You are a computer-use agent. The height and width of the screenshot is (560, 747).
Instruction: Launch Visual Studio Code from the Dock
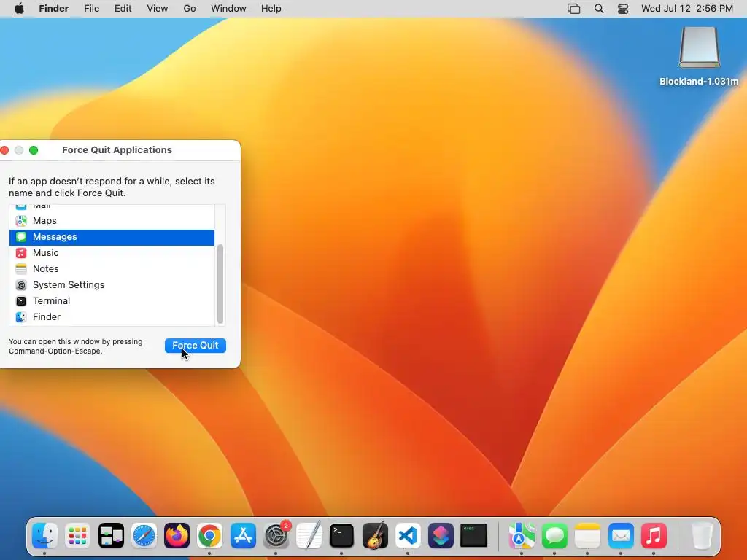coord(408,536)
